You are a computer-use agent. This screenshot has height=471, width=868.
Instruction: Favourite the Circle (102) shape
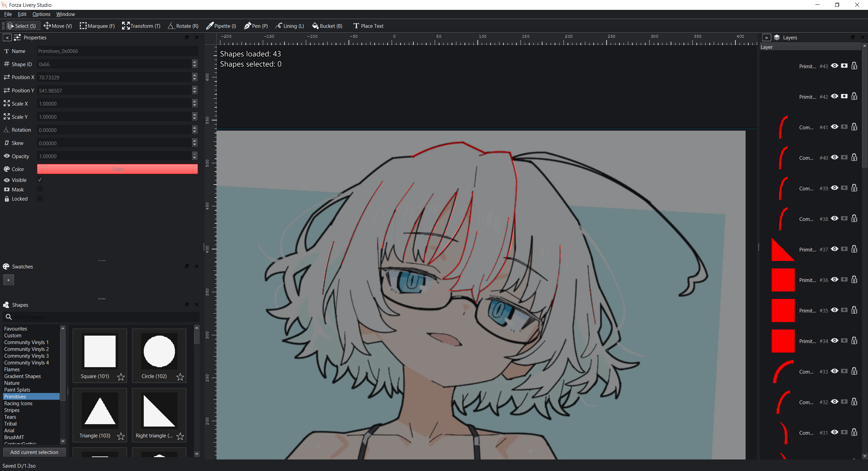point(180,377)
